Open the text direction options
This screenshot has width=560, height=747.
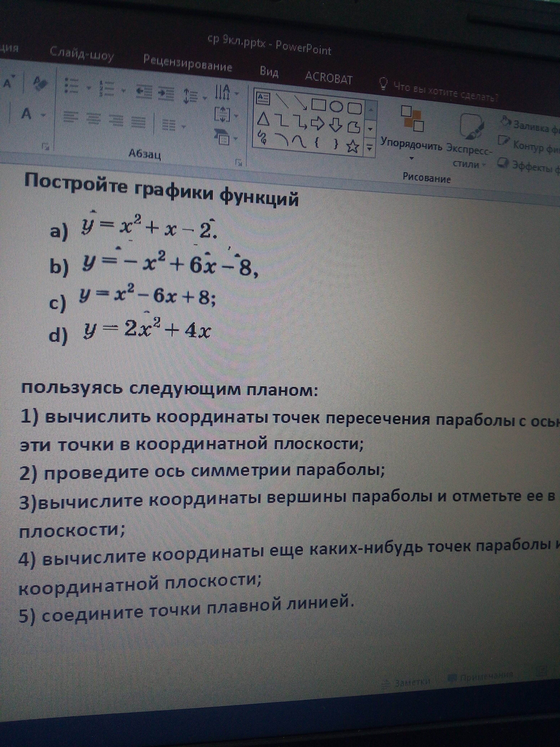click(227, 92)
